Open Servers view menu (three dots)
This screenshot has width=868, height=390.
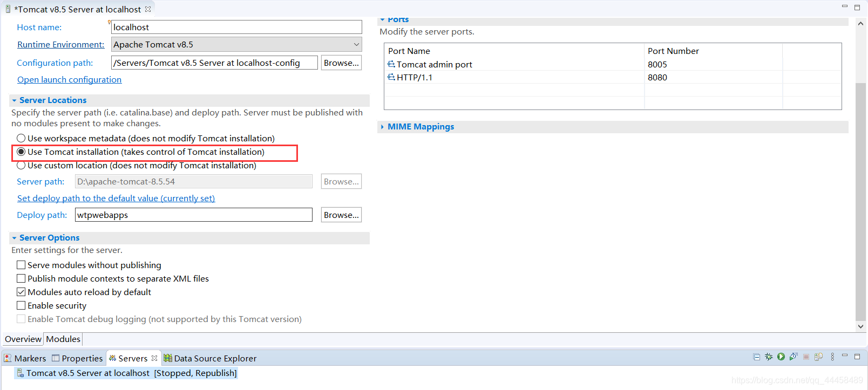[x=832, y=357]
